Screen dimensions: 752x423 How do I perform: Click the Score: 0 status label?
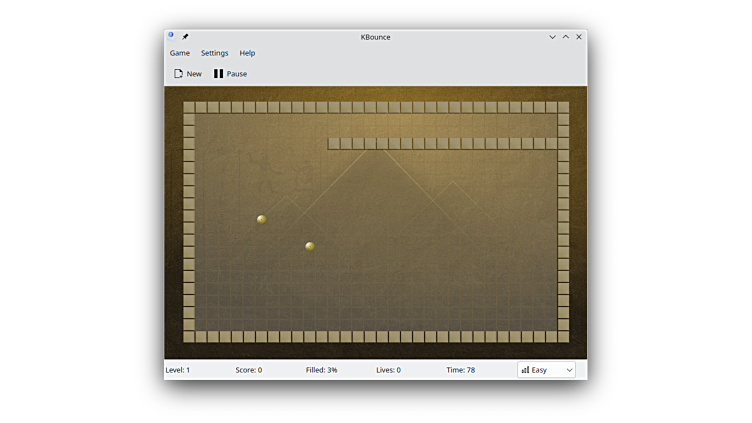point(249,370)
